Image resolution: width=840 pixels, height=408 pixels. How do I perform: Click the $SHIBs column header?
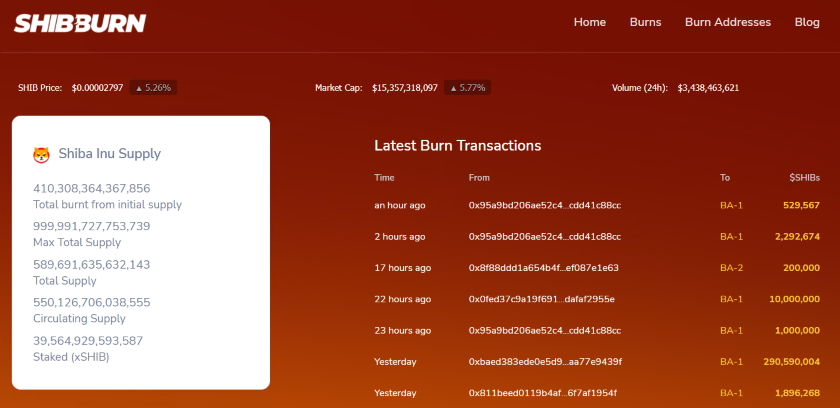pos(805,178)
